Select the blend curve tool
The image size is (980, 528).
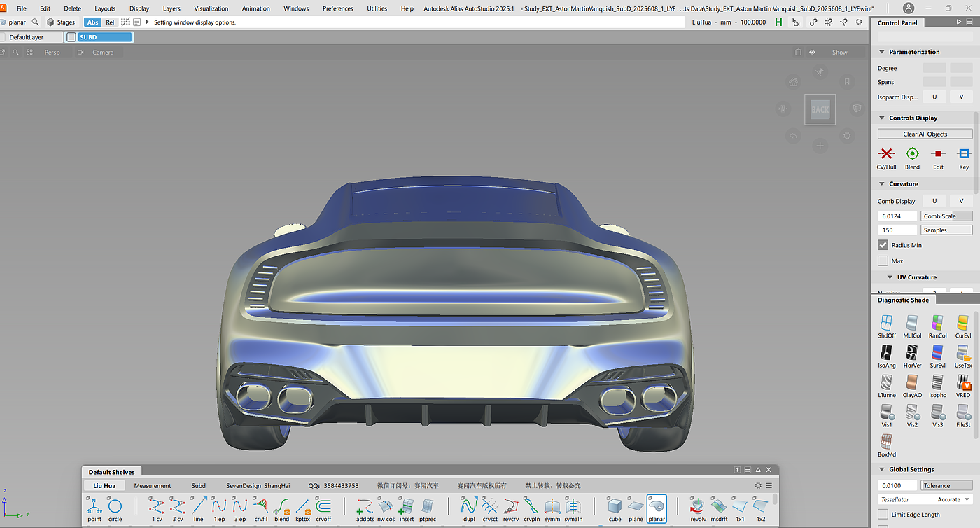tap(282, 506)
